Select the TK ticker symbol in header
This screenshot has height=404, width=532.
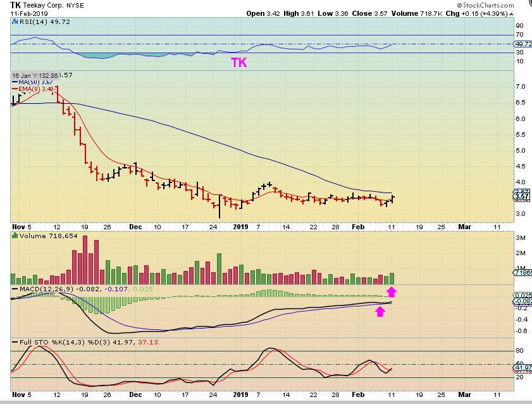(16, 5)
